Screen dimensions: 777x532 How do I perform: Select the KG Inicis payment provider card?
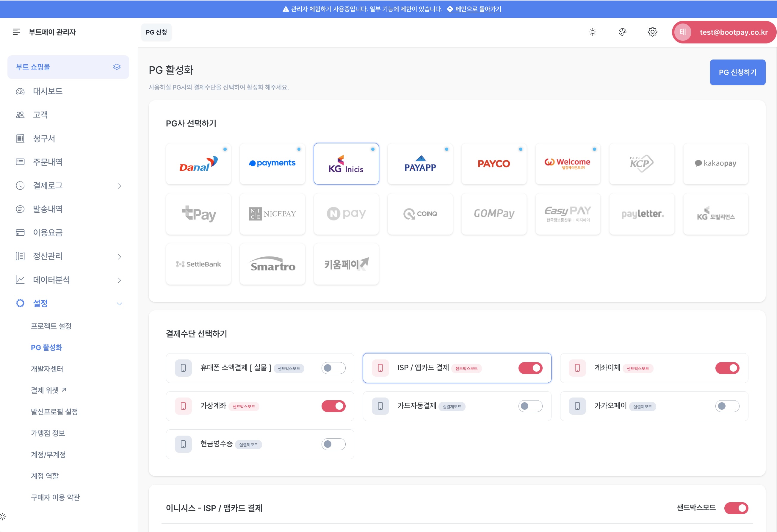coord(346,164)
